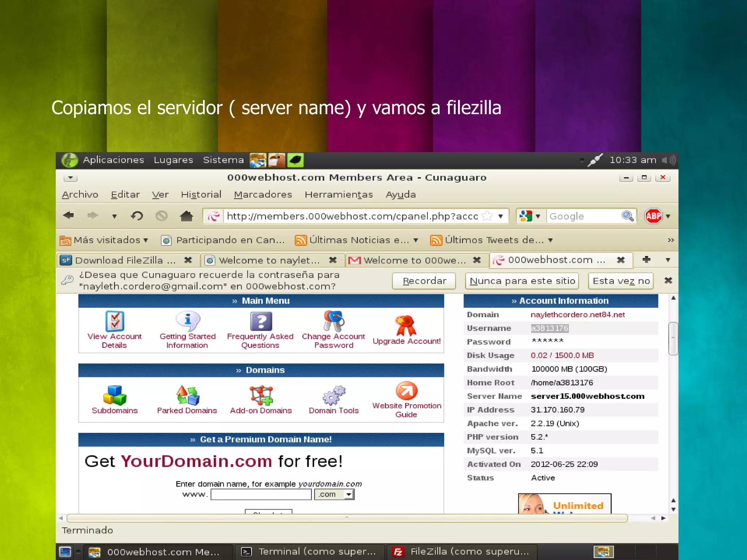Switch to FileZilla window in taskbar
The image size is (747, 560).
[x=462, y=552]
